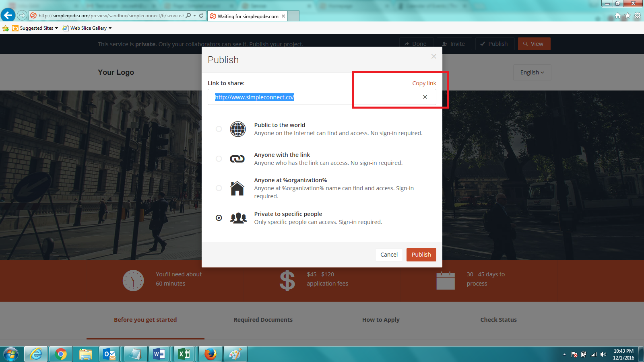Image resolution: width=644 pixels, height=362 pixels.
Task: Click the calendar icon beside 30 - 45 days
Action: [446, 280]
